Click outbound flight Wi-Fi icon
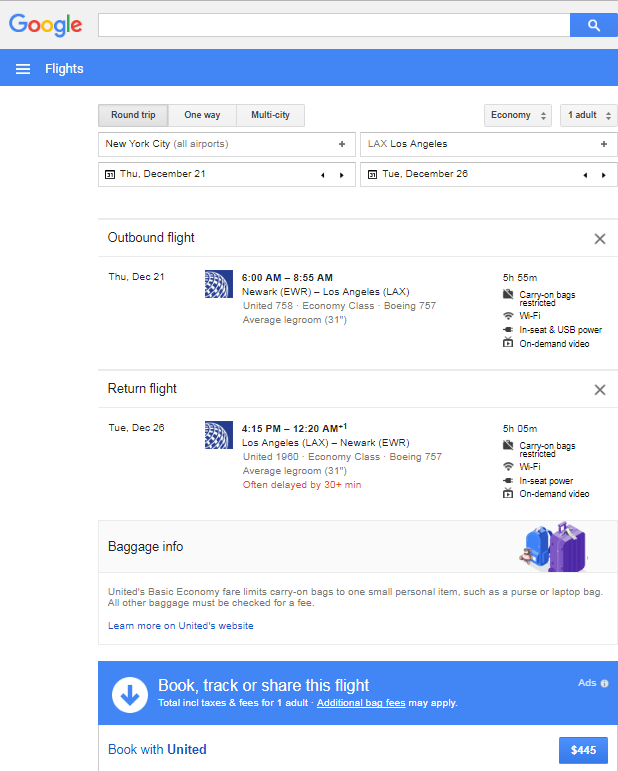 point(508,316)
